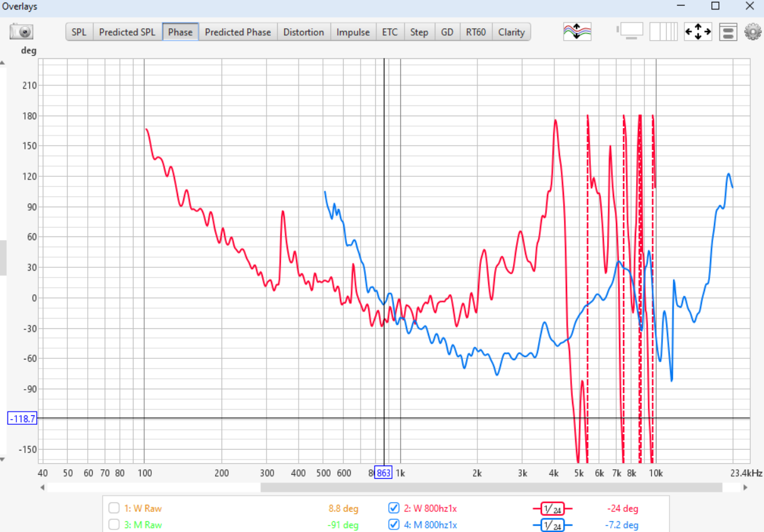Click the 3: M Raw trace label
Image resolution: width=764 pixels, height=532 pixels.
coord(143,525)
